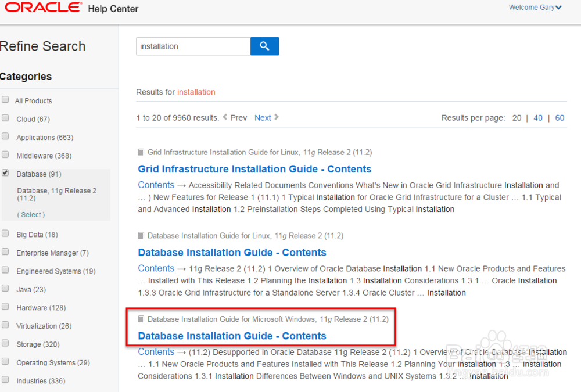Check the Virtualization (26) checkbox

[x=5, y=325]
